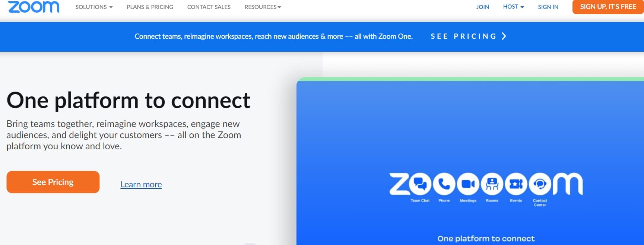This screenshot has width=644, height=245.
Task: Expand the Host dropdown
Action: (513, 7)
